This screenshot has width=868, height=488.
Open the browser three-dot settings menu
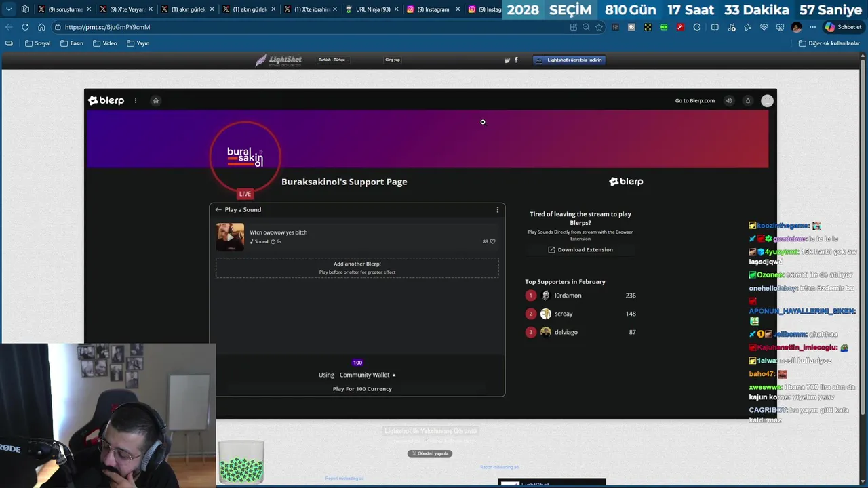(x=812, y=27)
